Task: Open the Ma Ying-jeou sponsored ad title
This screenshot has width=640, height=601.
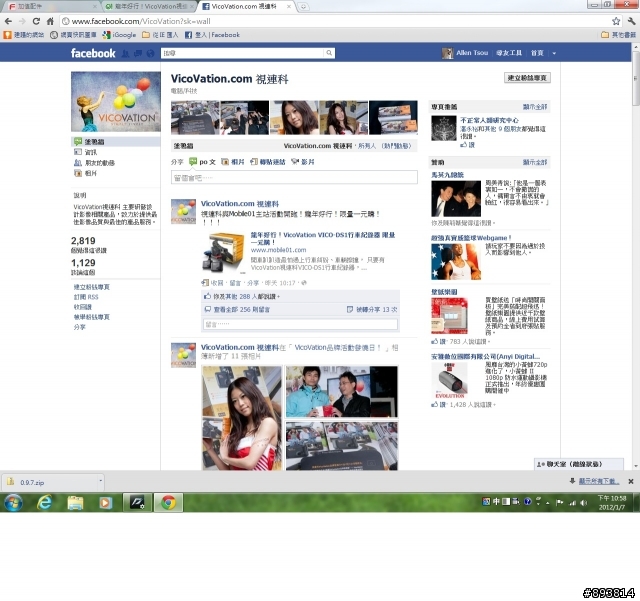Action: (447, 175)
